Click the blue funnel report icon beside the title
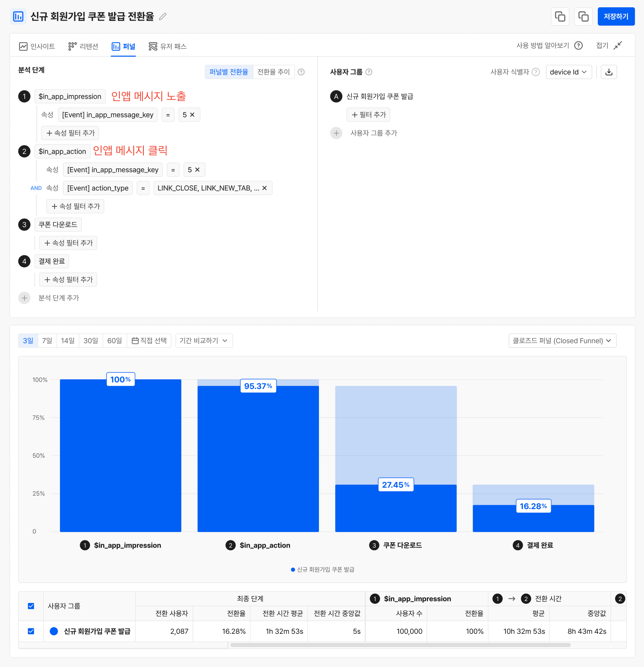 pos(18,16)
